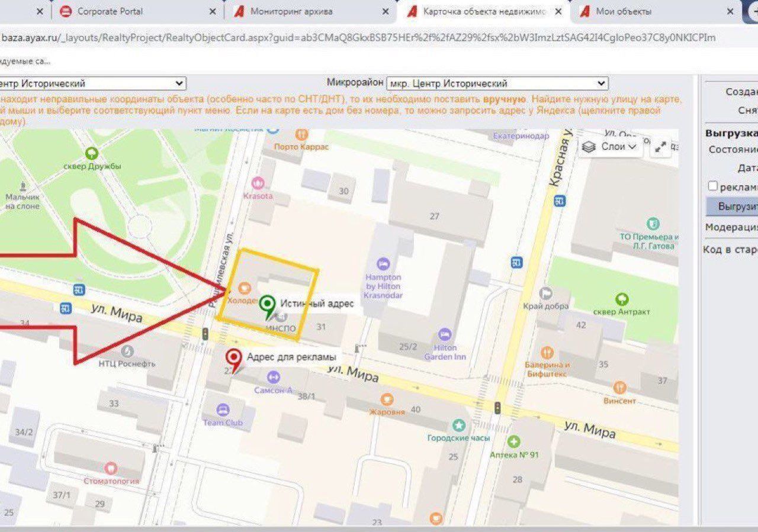Select the Карточка объекта недвижимости tab
This screenshot has width=758, height=532.
[x=486, y=11]
